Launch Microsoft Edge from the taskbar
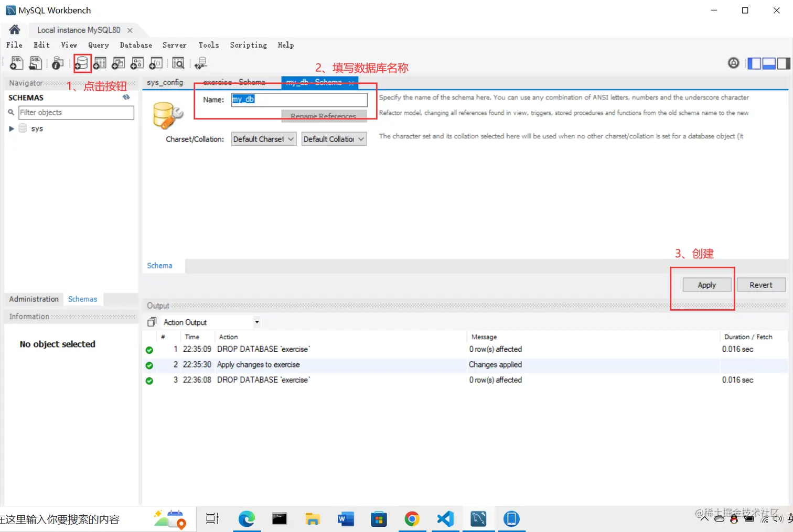This screenshot has height=532, width=793. pos(247,519)
